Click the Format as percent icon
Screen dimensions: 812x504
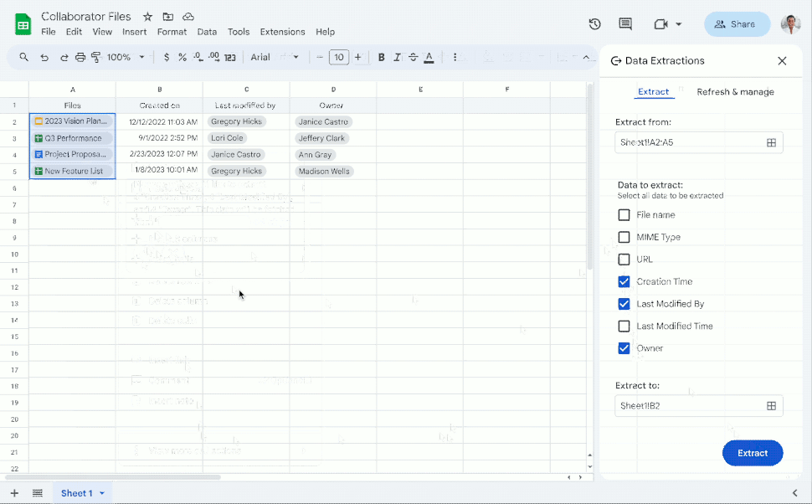pyautogui.click(x=182, y=57)
